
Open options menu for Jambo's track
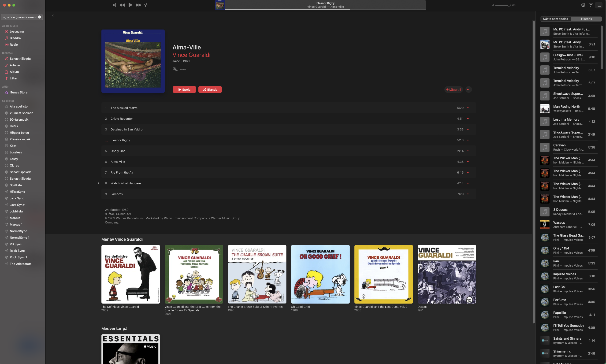tap(468, 194)
